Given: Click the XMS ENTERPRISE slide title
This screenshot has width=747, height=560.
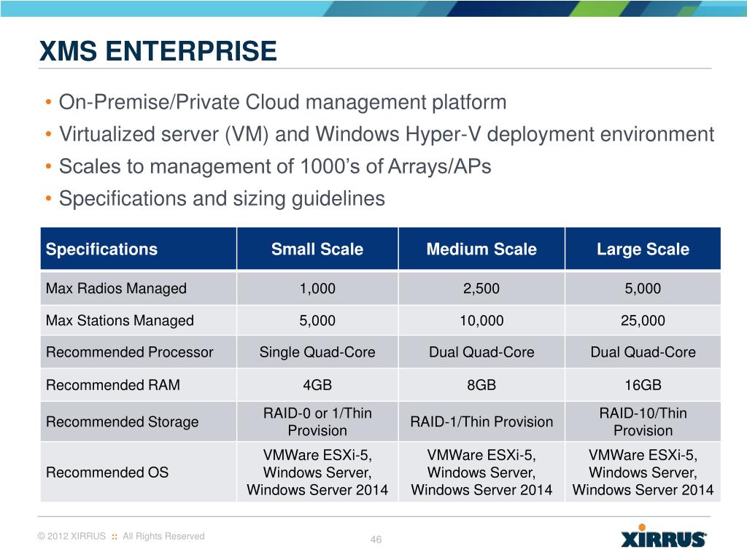Looking at the screenshot, I should click(158, 51).
